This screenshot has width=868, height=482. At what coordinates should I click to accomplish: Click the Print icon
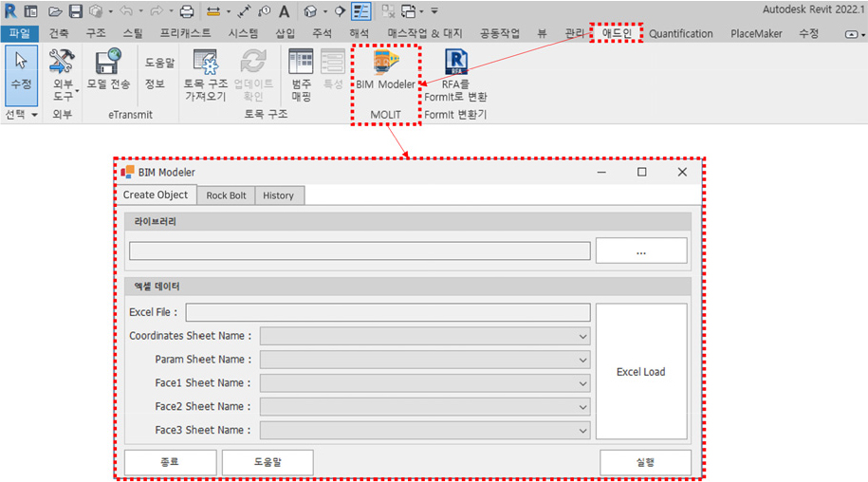[187, 11]
